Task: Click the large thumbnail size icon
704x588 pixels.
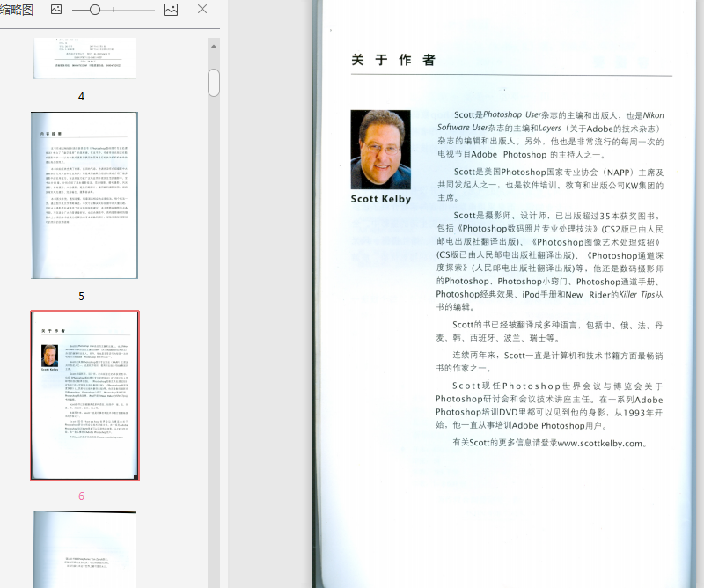Action: click(171, 10)
